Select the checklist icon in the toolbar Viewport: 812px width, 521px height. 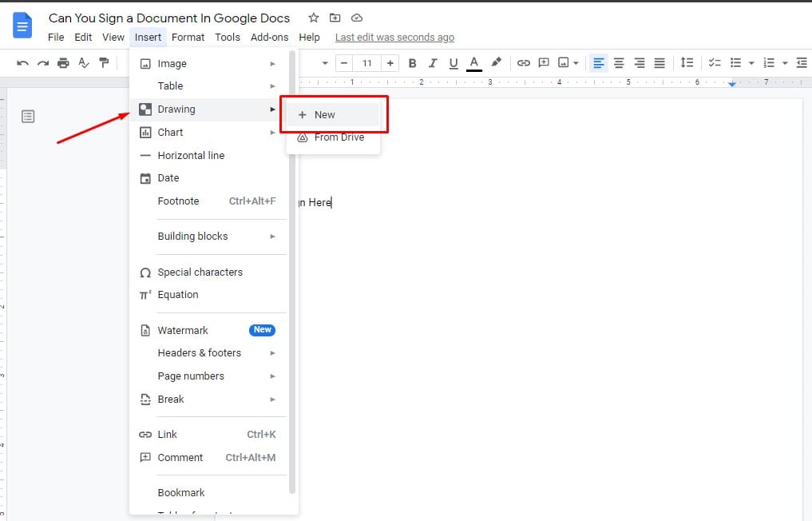point(714,62)
